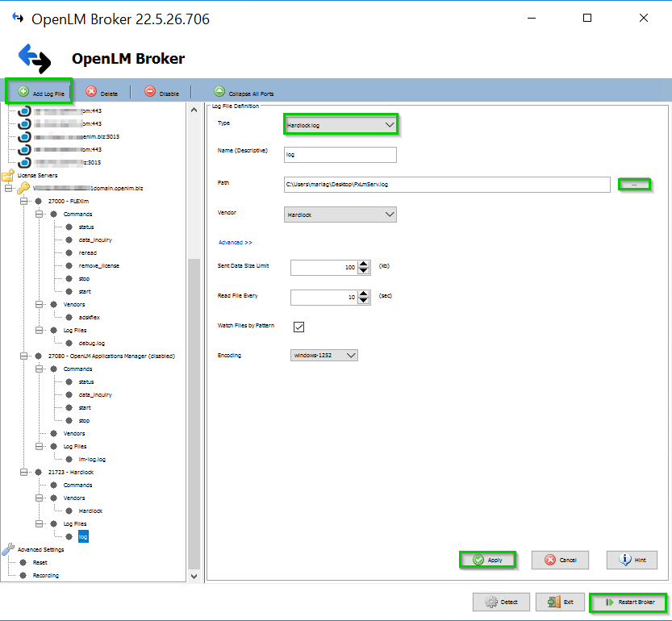Click the Add Log File toolbar icon
The width and height of the screenshot is (672, 621).
tap(23, 93)
